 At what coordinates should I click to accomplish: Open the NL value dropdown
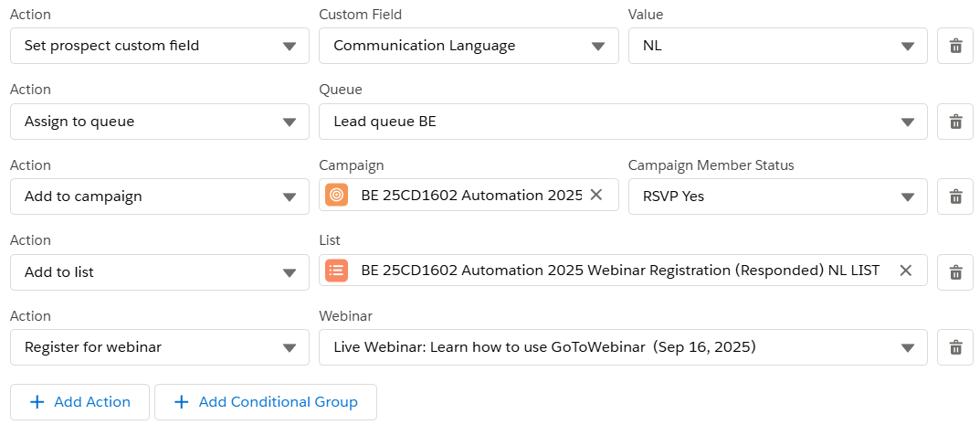click(777, 46)
